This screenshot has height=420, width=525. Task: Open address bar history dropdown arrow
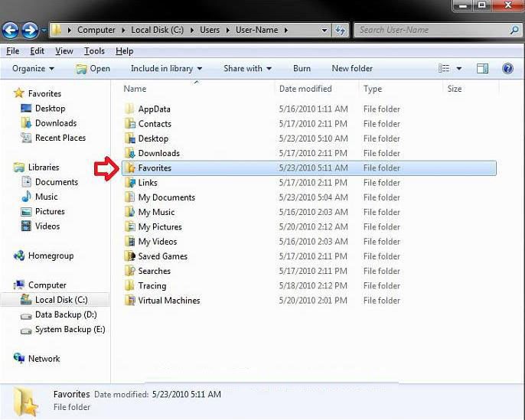(x=324, y=31)
